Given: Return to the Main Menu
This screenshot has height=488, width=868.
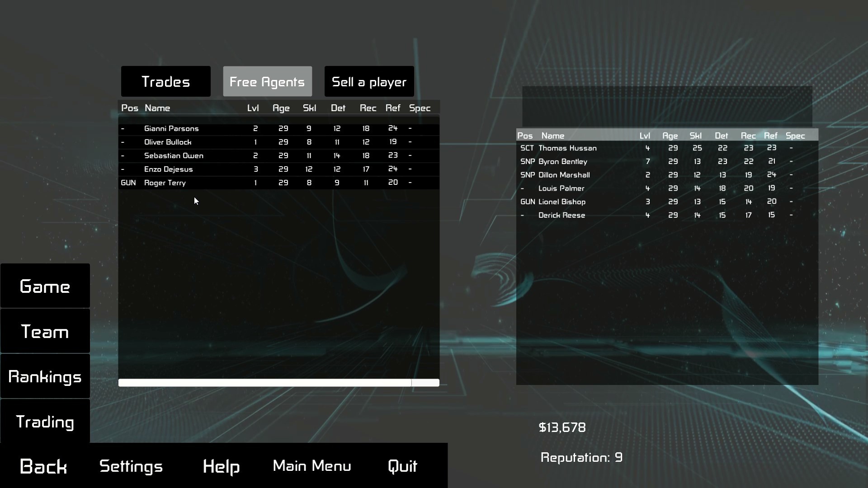Looking at the screenshot, I should pos(311,466).
